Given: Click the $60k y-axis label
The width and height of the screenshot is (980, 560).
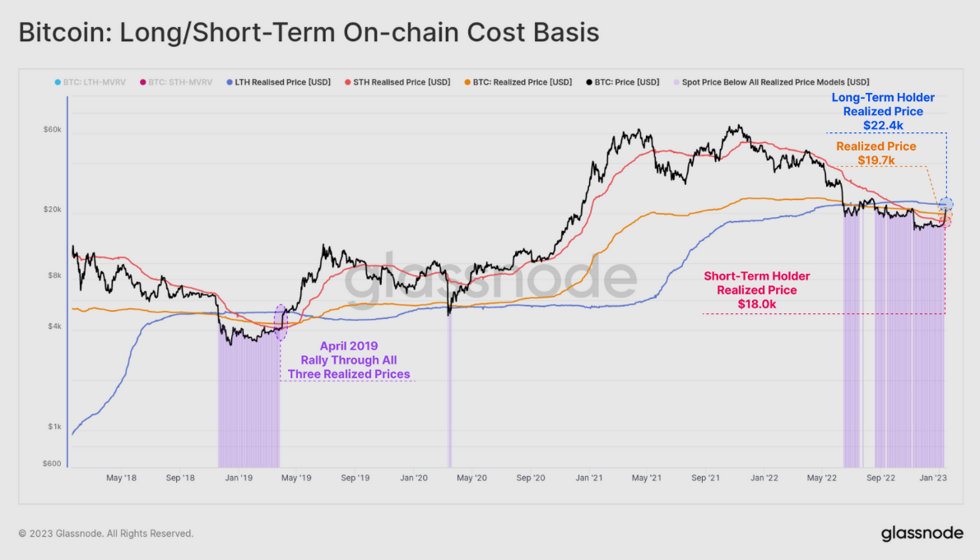Looking at the screenshot, I should (x=52, y=130).
